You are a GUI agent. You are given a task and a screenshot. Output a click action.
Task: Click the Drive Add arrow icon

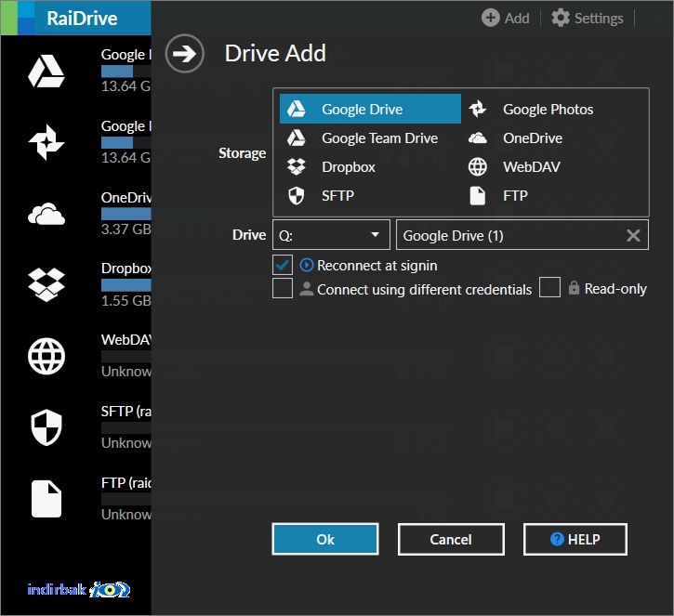[x=185, y=54]
